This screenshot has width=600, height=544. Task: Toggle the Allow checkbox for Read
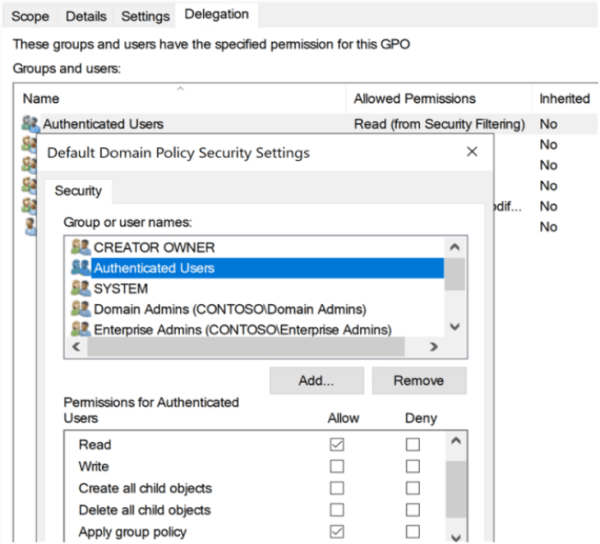tap(337, 445)
